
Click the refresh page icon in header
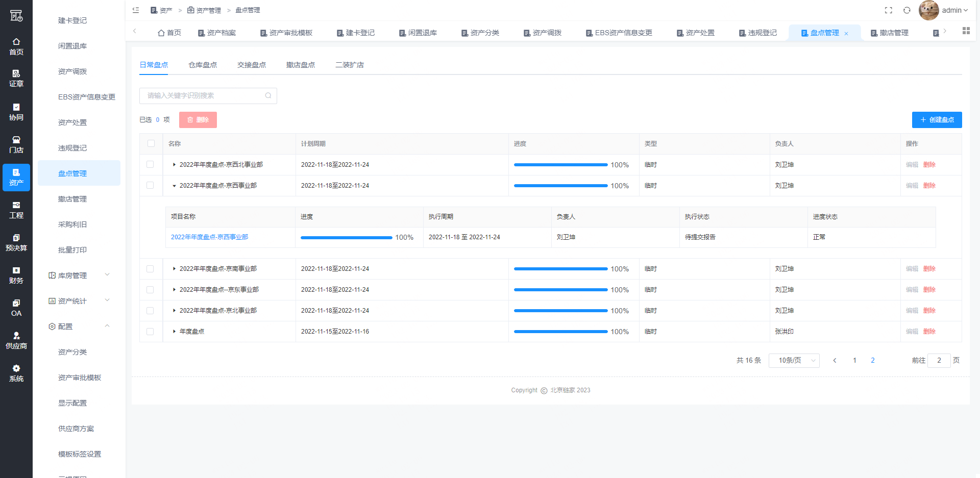[907, 10]
